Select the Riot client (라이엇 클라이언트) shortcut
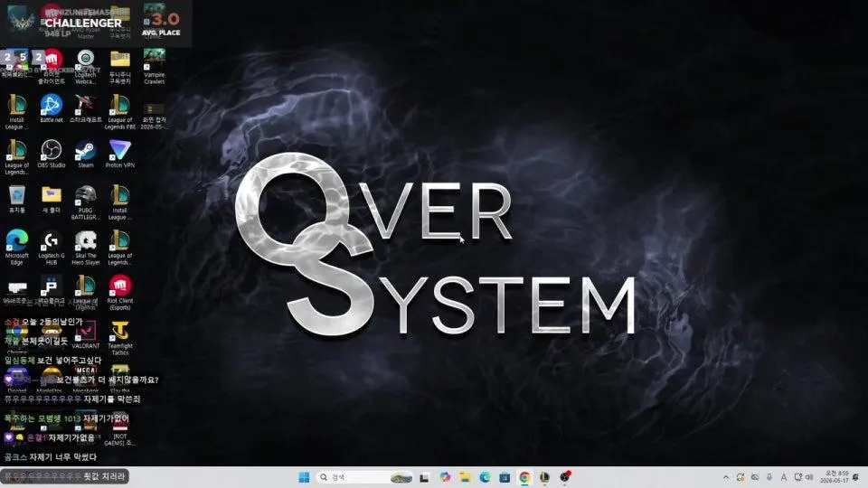This screenshot has width=868, height=488. click(51, 67)
